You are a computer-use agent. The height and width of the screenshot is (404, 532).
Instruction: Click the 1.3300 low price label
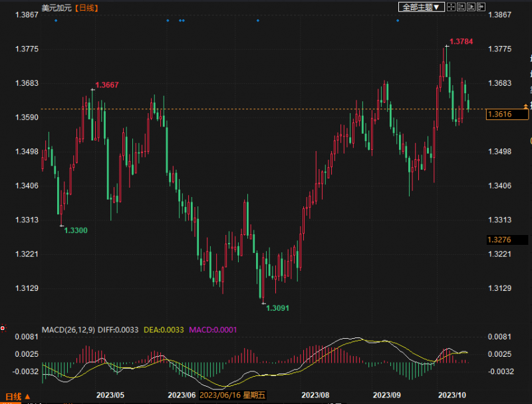[x=76, y=230]
